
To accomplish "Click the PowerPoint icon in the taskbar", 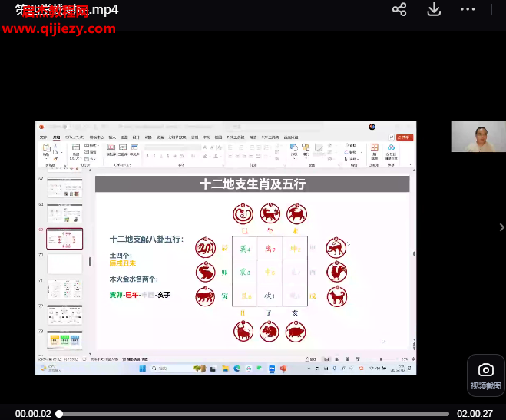I will tap(283, 369).
